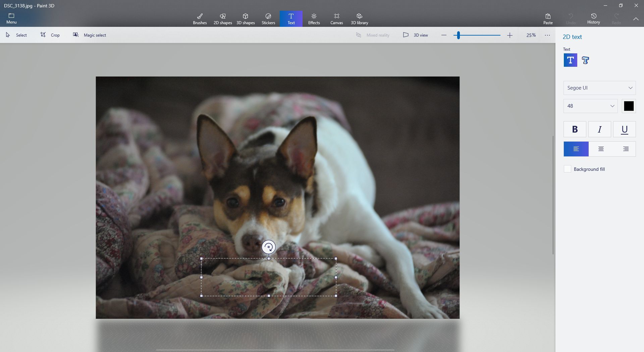
Task: Set left text alignment
Action: 576,149
